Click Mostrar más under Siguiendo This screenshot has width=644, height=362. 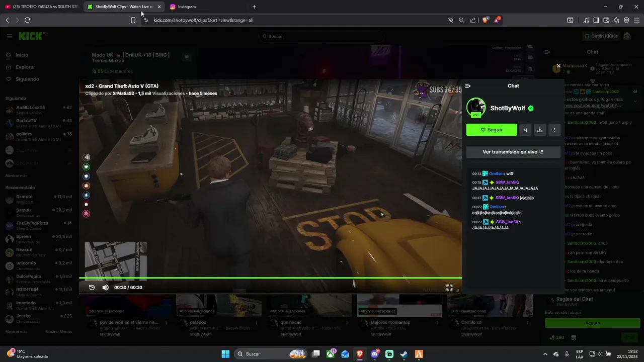click(17, 175)
